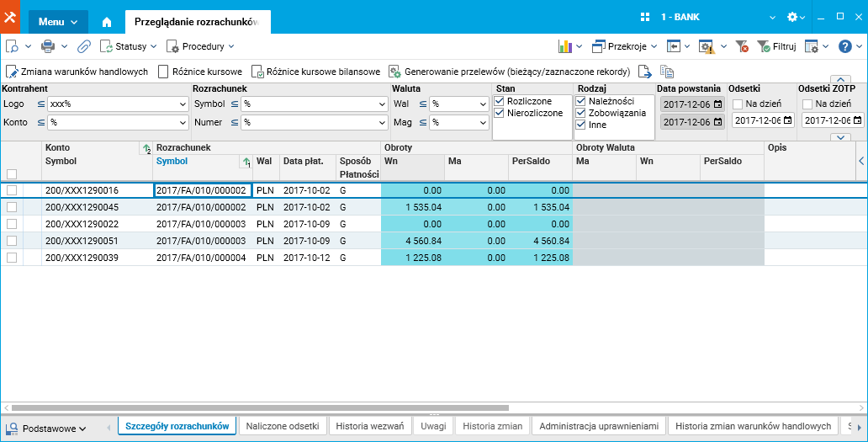Screen dimensions: 868x442
Task: Open the Wal currency dropdown
Action: click(x=483, y=104)
